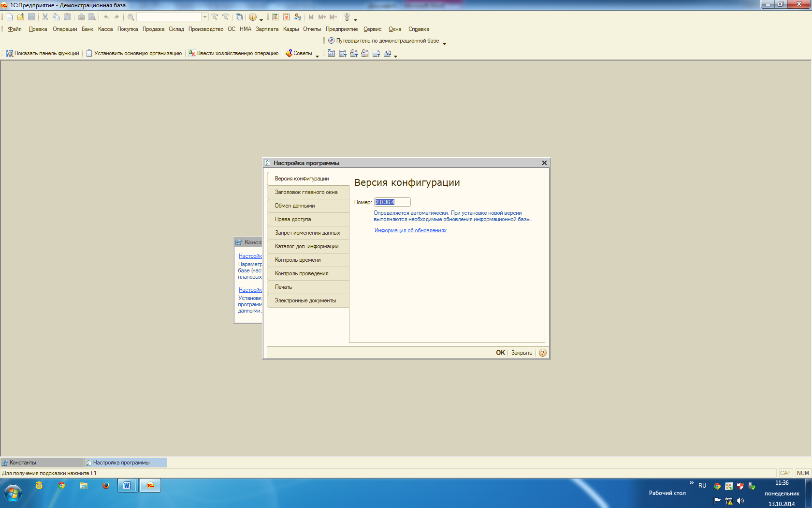Select the Версия конфигурации tab

click(308, 179)
